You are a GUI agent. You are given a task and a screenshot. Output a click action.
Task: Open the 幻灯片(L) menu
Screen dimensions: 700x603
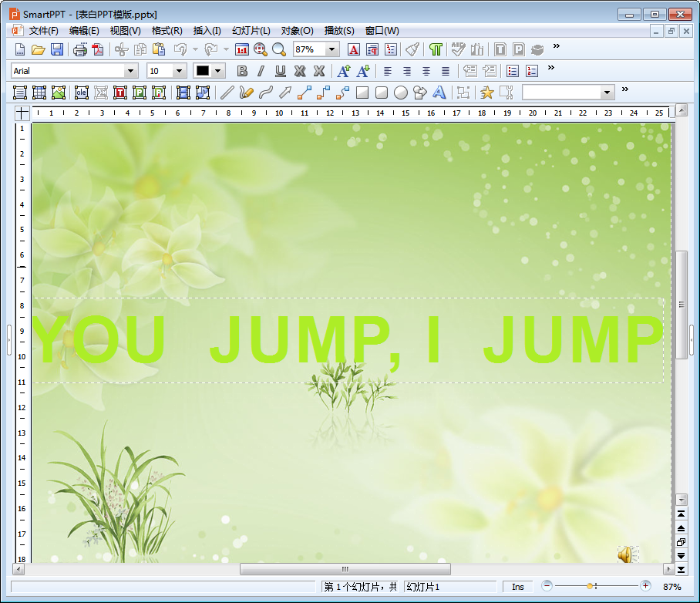point(251,31)
